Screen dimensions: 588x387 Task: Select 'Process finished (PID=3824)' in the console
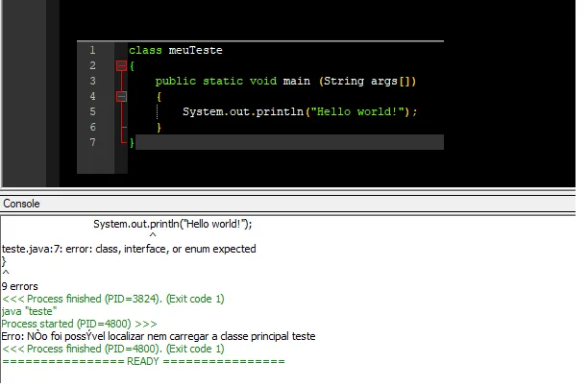pyautogui.click(x=112, y=299)
